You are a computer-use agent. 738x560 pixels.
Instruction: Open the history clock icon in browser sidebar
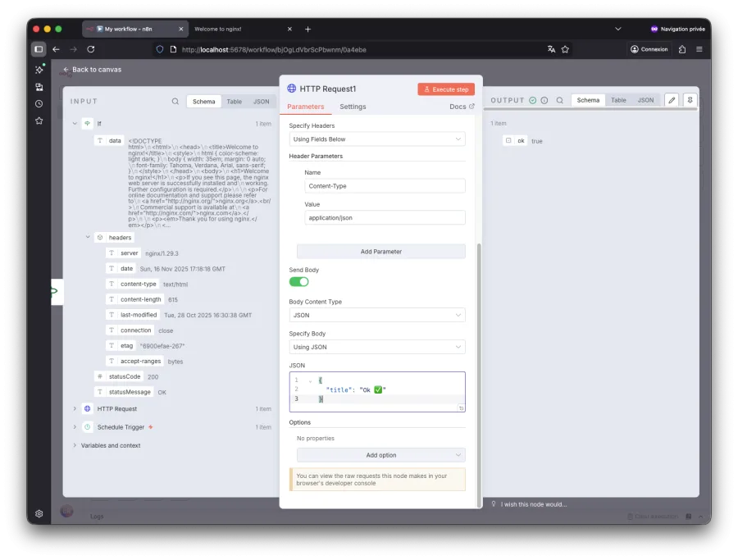coord(39,103)
